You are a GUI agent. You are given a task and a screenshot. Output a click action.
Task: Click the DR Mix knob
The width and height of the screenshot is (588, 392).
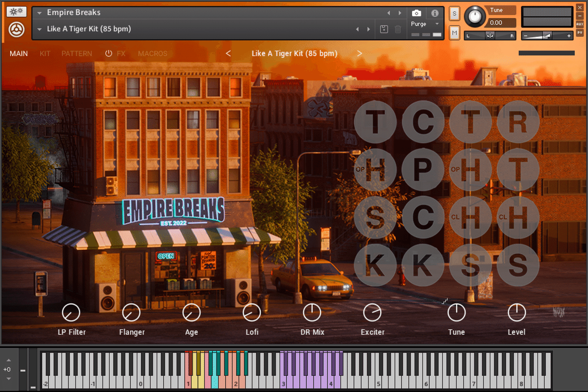(312, 313)
